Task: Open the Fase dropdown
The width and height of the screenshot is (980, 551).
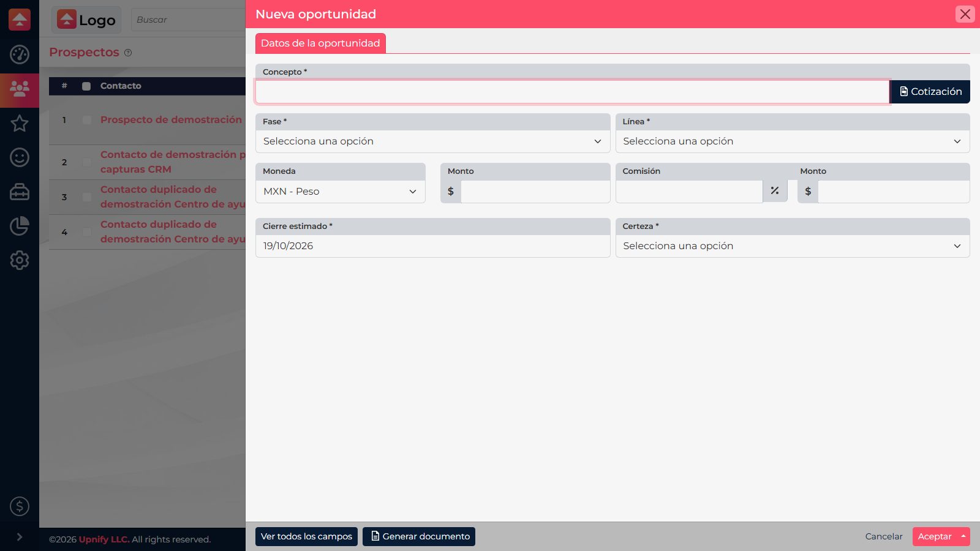Action: click(432, 141)
